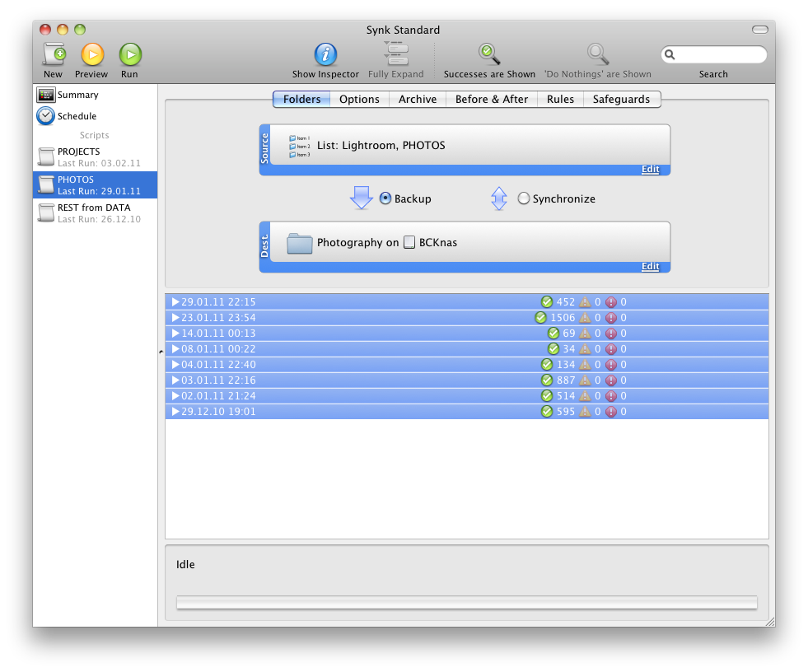Click the blue Backup down-arrow icon
The height and width of the screenshot is (672, 808).
tap(362, 198)
